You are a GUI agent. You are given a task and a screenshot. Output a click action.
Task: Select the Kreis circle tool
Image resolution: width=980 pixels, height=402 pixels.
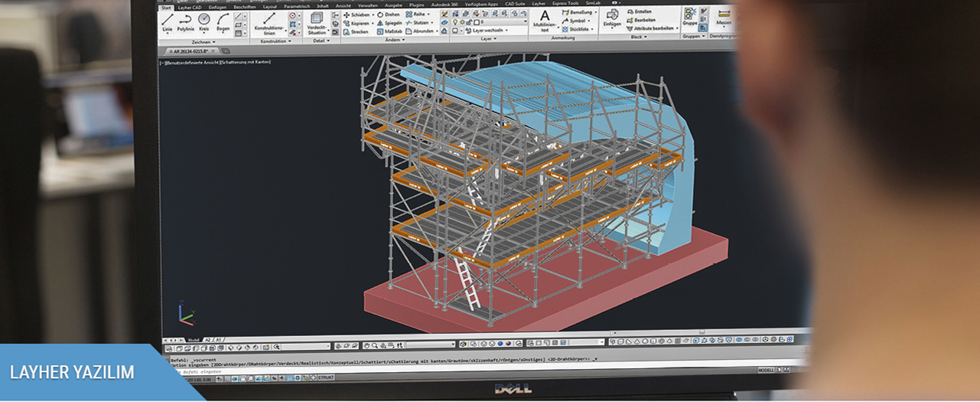(x=204, y=22)
